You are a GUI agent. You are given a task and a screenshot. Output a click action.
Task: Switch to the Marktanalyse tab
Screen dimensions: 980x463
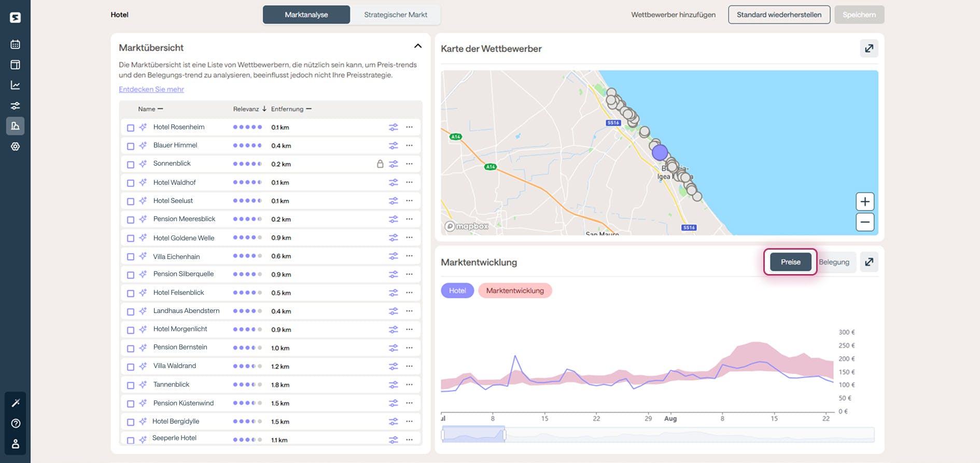(x=306, y=15)
